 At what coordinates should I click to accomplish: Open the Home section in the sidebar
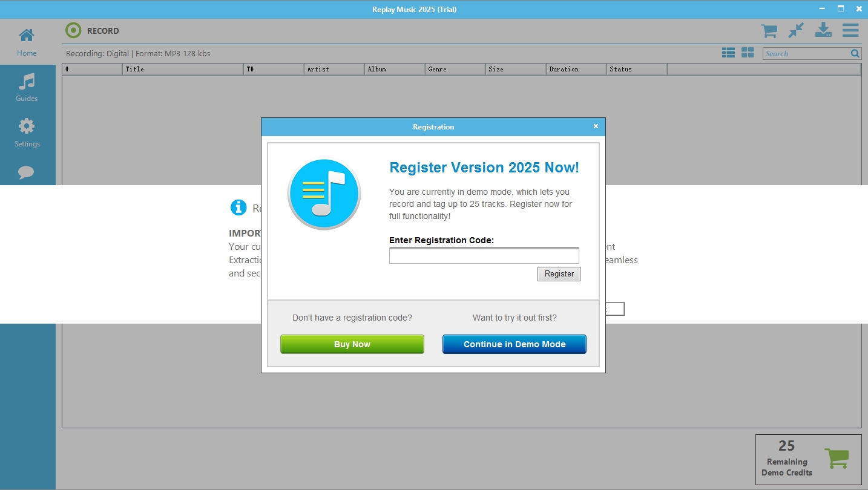coord(27,41)
